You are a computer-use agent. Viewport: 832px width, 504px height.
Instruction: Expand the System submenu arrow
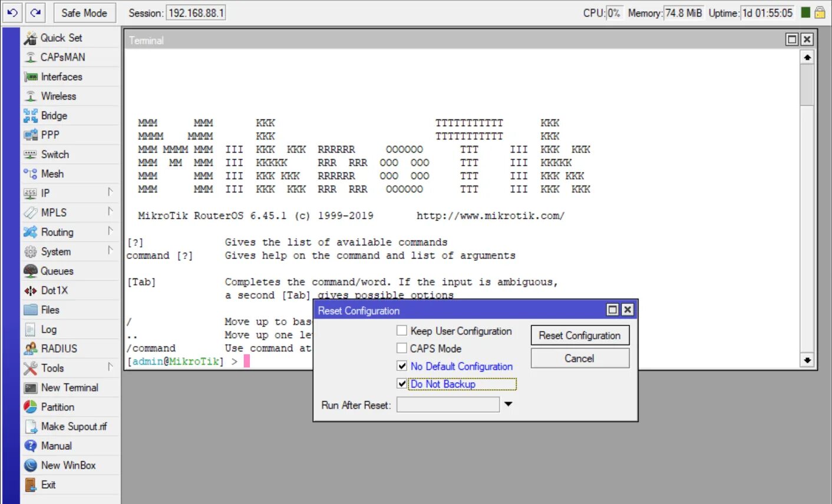click(x=110, y=251)
